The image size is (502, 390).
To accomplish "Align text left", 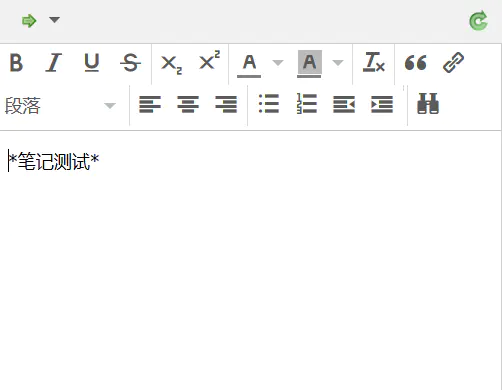I will (x=150, y=104).
